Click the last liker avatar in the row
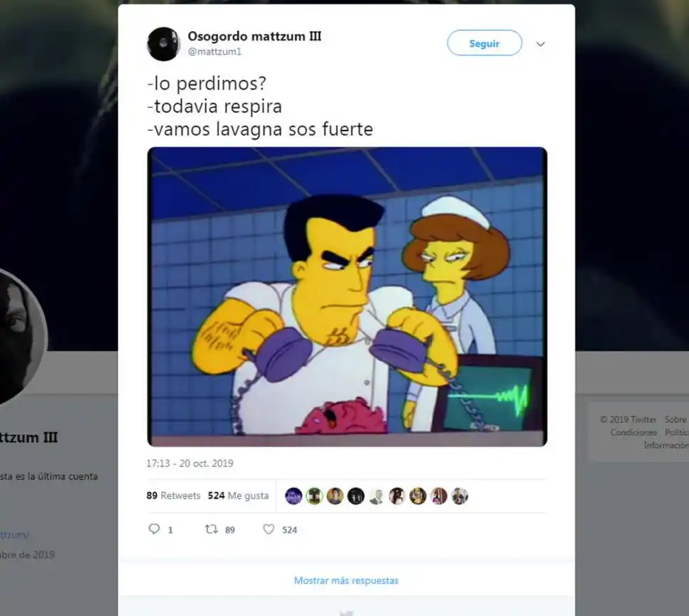 pos(460,496)
